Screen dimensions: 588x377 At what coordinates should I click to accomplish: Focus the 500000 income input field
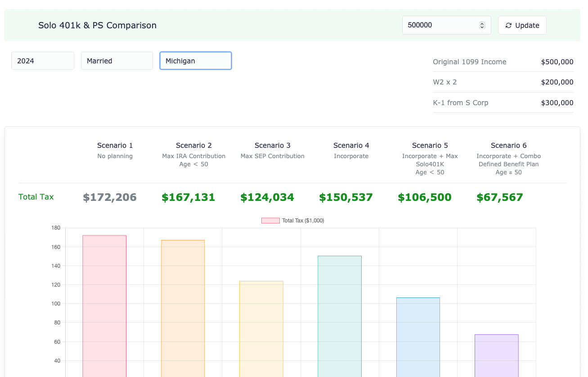tap(446, 25)
